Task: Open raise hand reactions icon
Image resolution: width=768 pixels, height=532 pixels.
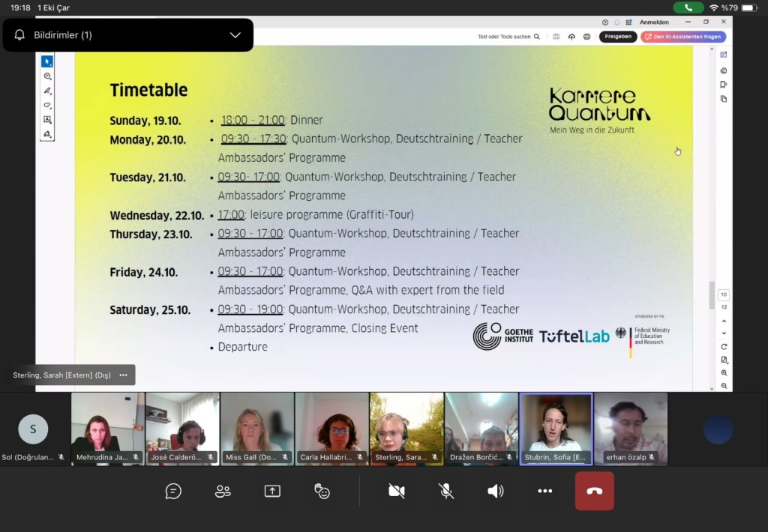Action: pyautogui.click(x=322, y=492)
